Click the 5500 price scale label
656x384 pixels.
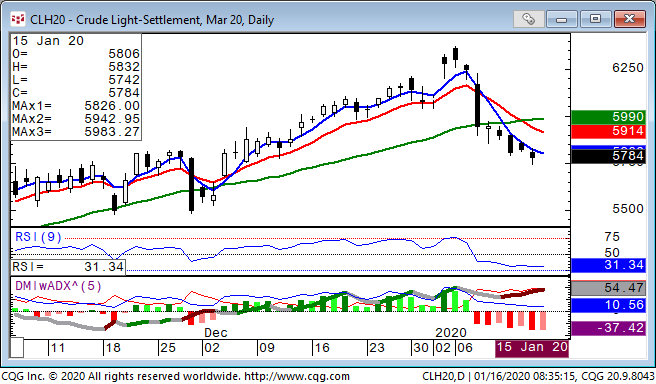[x=628, y=209]
